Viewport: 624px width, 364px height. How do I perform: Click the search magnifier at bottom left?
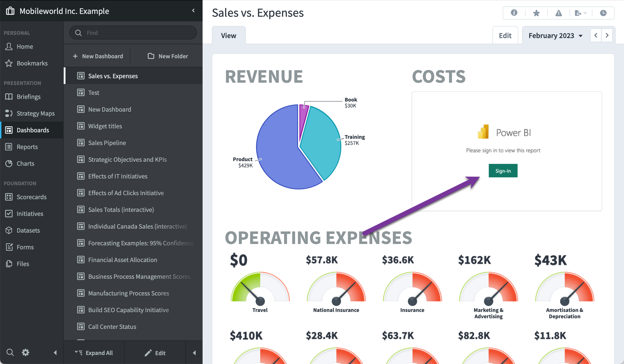[x=10, y=352]
